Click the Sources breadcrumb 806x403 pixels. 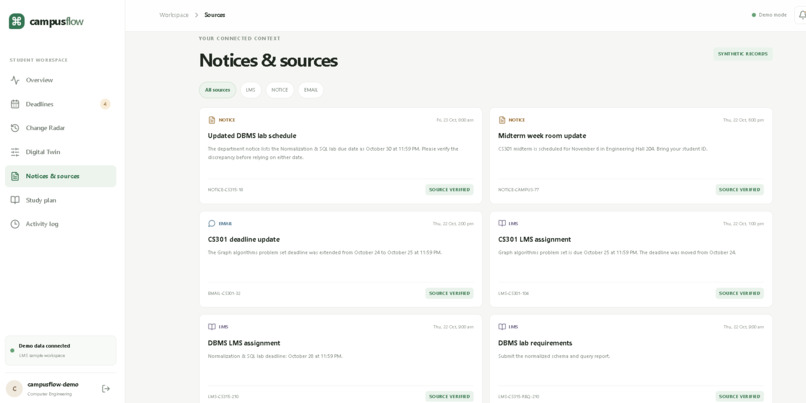point(215,15)
